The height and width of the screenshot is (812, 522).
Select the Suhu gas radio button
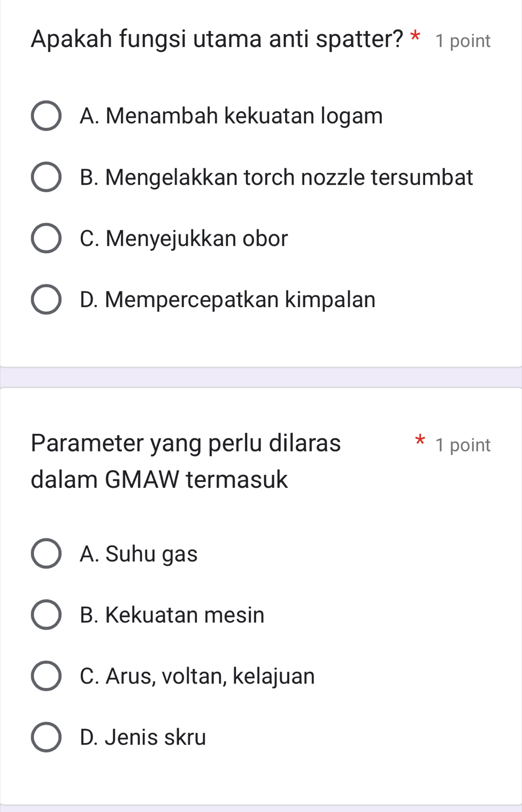[x=46, y=554]
